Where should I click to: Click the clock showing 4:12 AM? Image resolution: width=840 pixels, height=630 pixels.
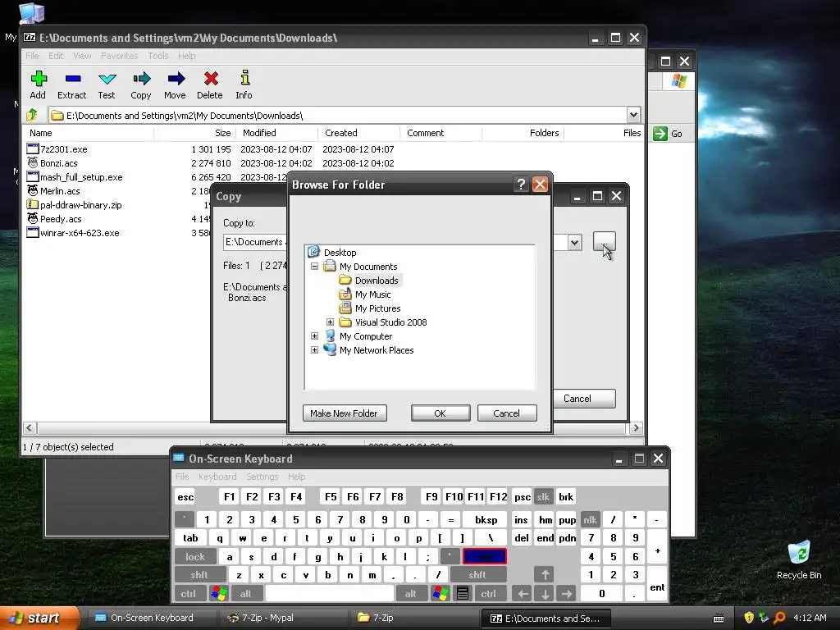[810, 618]
